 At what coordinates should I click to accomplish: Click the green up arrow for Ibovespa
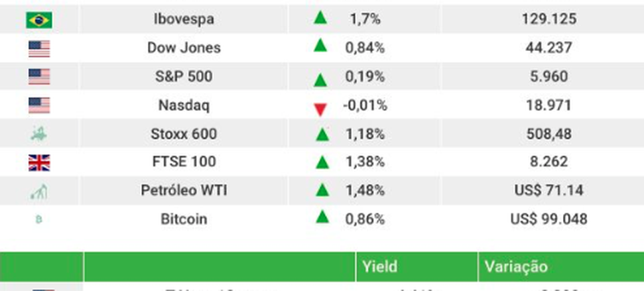[321, 18]
